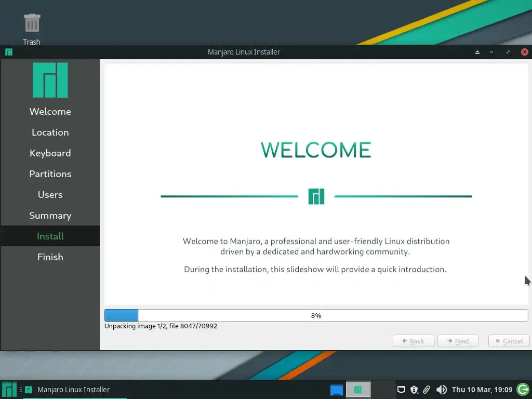The width and height of the screenshot is (532, 399).
Task: Open the Manjaro start menu in the taskbar
Action: [x=9, y=390]
